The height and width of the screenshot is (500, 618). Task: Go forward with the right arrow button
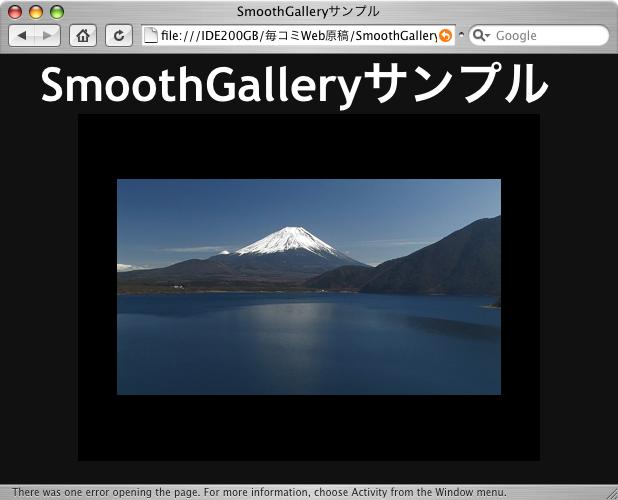[x=47, y=36]
